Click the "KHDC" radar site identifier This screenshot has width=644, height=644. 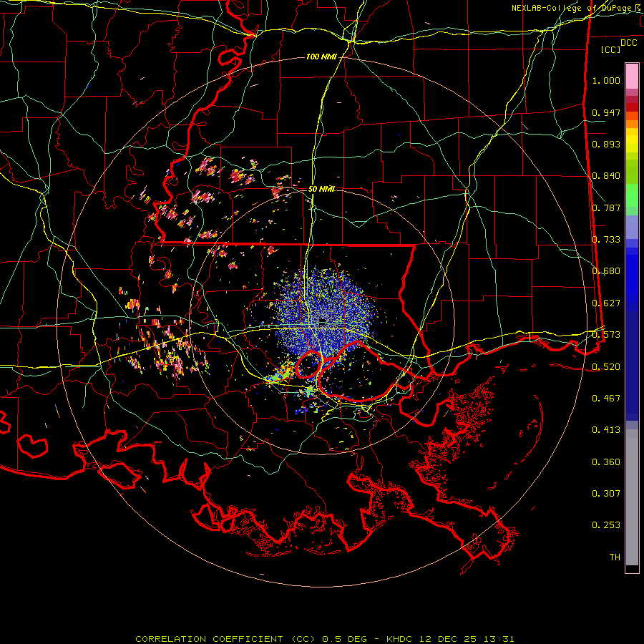click(401, 639)
